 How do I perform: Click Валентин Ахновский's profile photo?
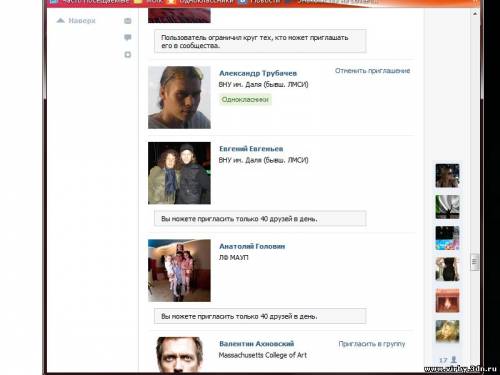179,354
